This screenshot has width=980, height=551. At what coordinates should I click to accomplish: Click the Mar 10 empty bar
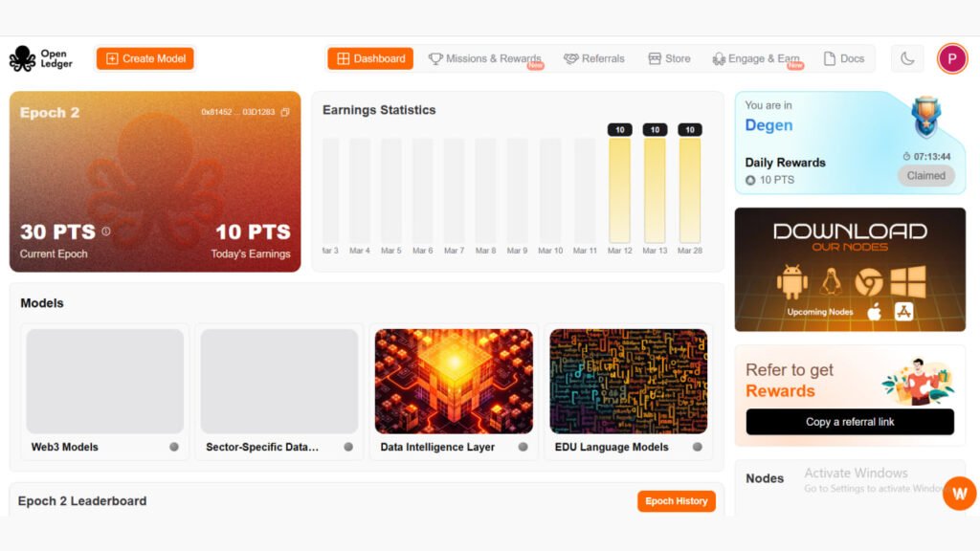pos(550,190)
